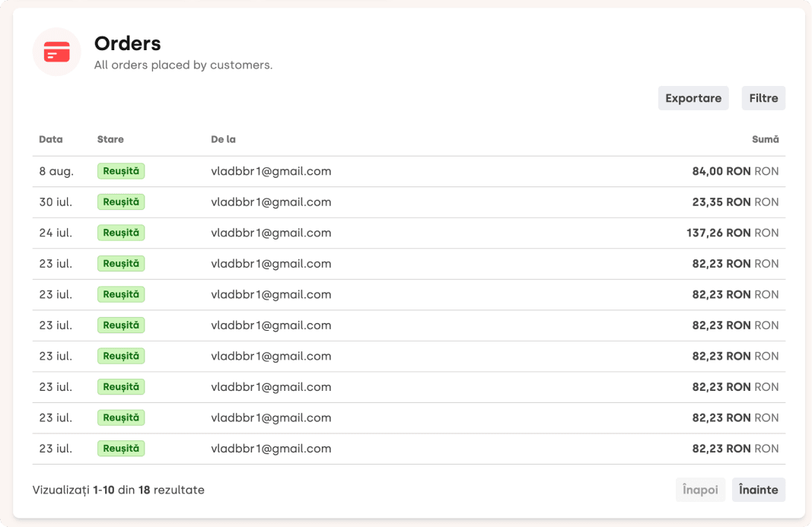The width and height of the screenshot is (812, 527).
Task: Click the Reușită status badge for 24 iul.
Action: click(121, 233)
